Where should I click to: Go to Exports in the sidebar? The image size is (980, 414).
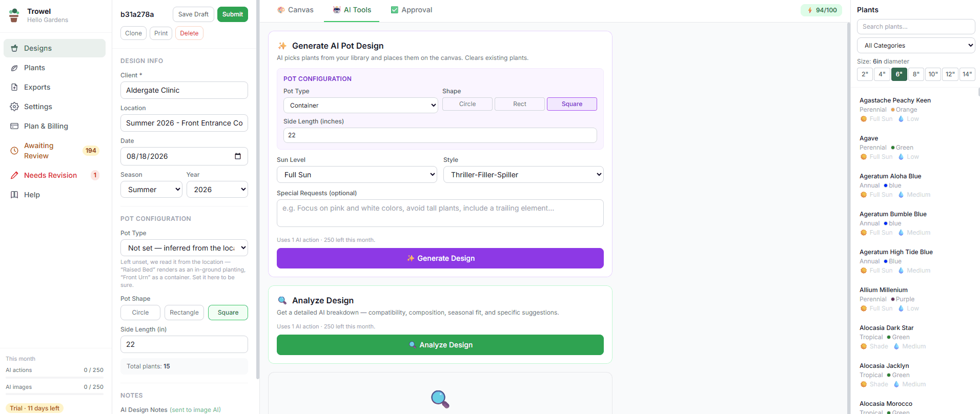pos(54,87)
